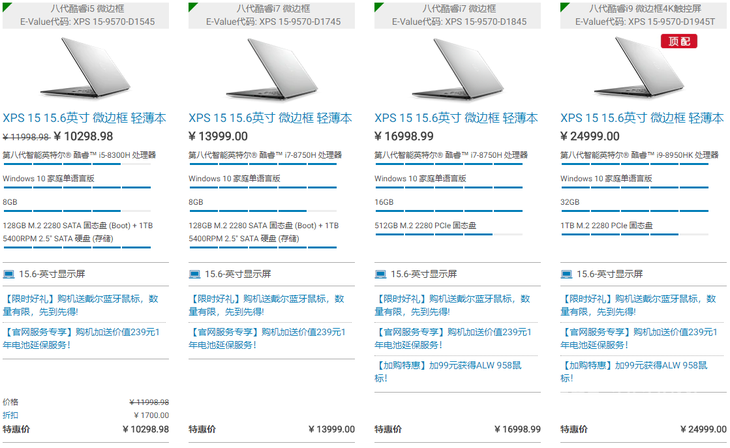Click 512GB M.2 2280 PCIe 固态盘 text
This screenshot has height=448, width=730.
426,225
